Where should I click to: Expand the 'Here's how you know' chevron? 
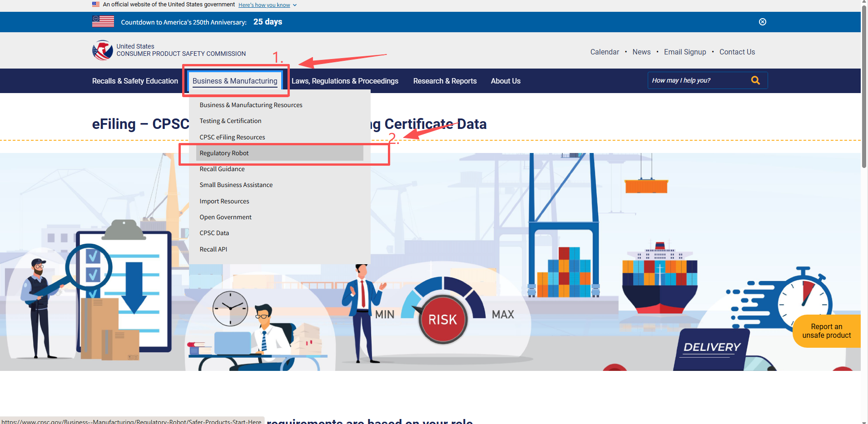point(295,5)
